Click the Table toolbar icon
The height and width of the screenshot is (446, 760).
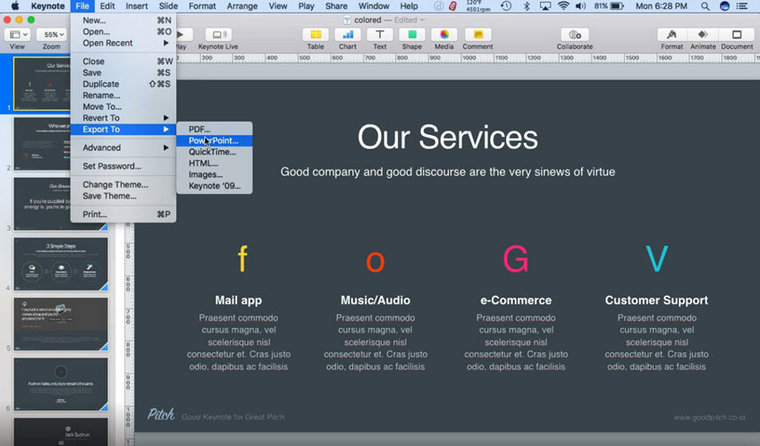pyautogui.click(x=316, y=35)
